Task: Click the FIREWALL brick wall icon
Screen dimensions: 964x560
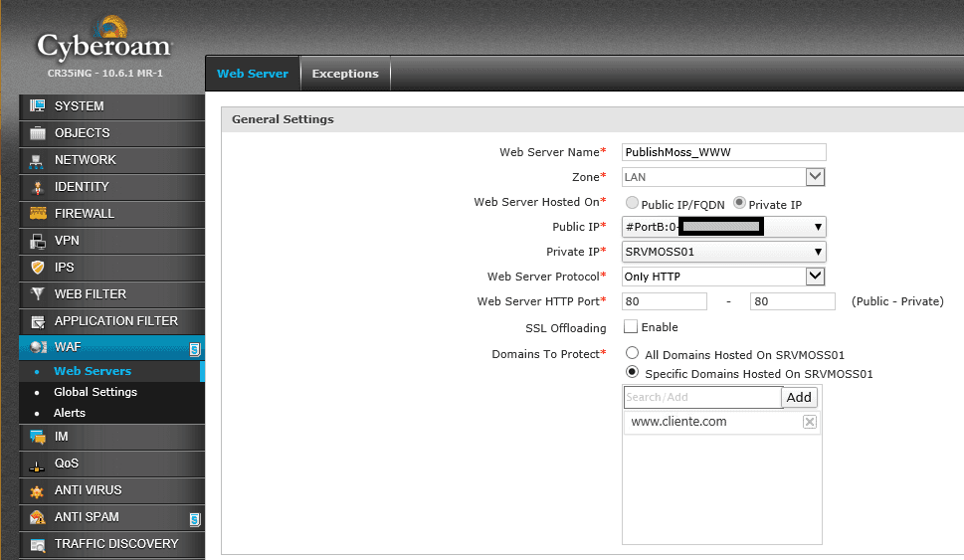Action: point(38,213)
